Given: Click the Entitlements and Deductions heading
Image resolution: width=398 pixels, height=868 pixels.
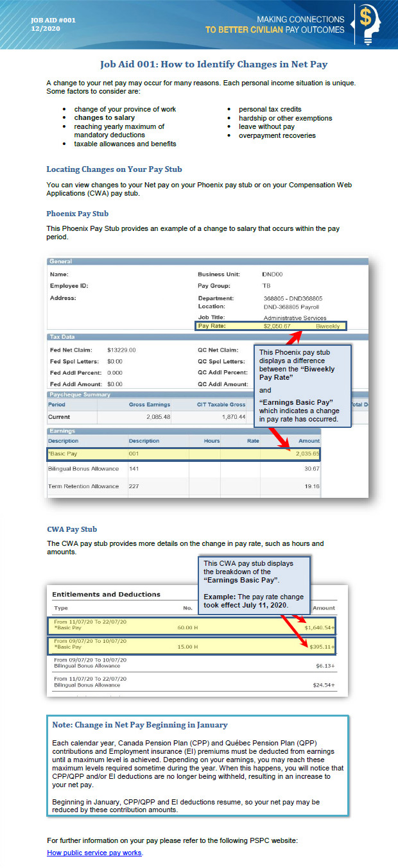Looking at the screenshot, I should click(x=106, y=594).
